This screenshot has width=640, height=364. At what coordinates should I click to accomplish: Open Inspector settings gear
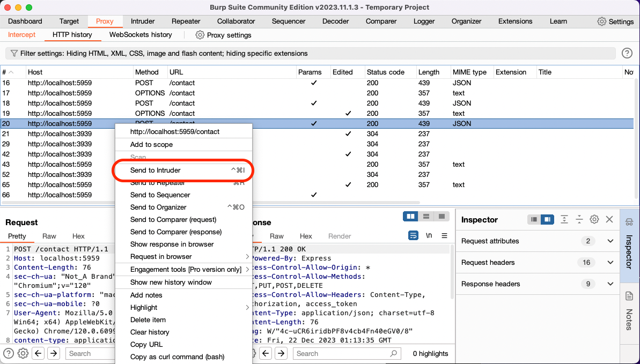coord(594,220)
